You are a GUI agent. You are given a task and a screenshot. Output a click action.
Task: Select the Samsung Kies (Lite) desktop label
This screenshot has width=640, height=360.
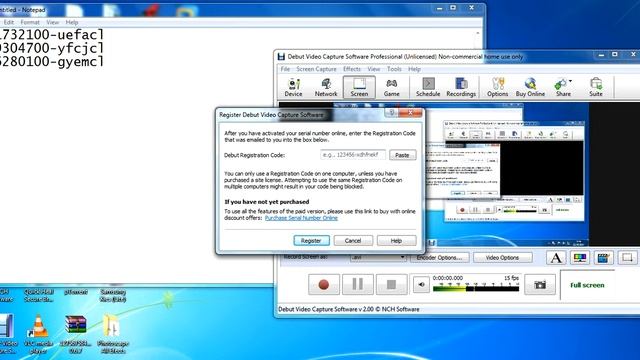(x=113, y=296)
